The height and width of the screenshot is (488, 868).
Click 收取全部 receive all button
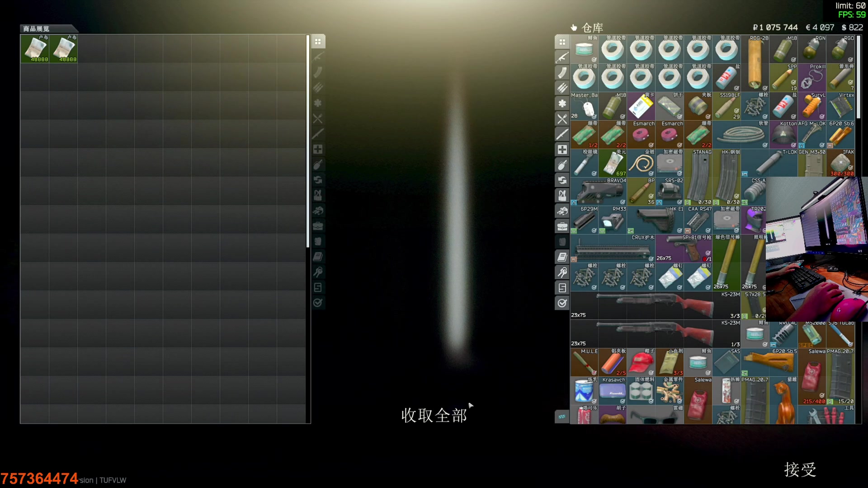pos(434,415)
